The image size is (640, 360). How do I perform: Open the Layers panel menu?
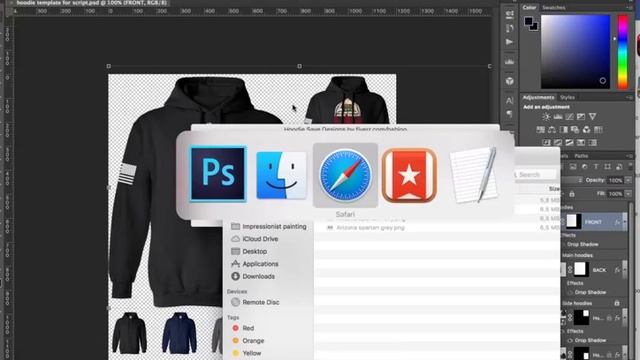point(629,156)
